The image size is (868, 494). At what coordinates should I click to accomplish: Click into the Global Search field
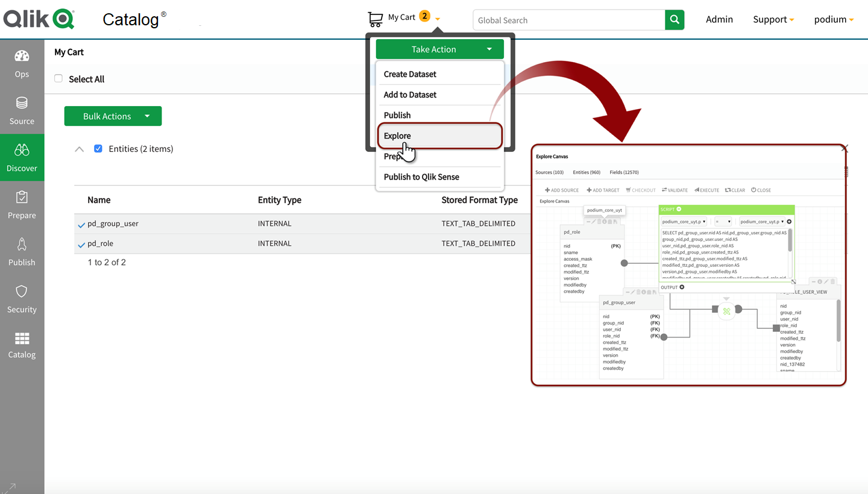click(568, 20)
